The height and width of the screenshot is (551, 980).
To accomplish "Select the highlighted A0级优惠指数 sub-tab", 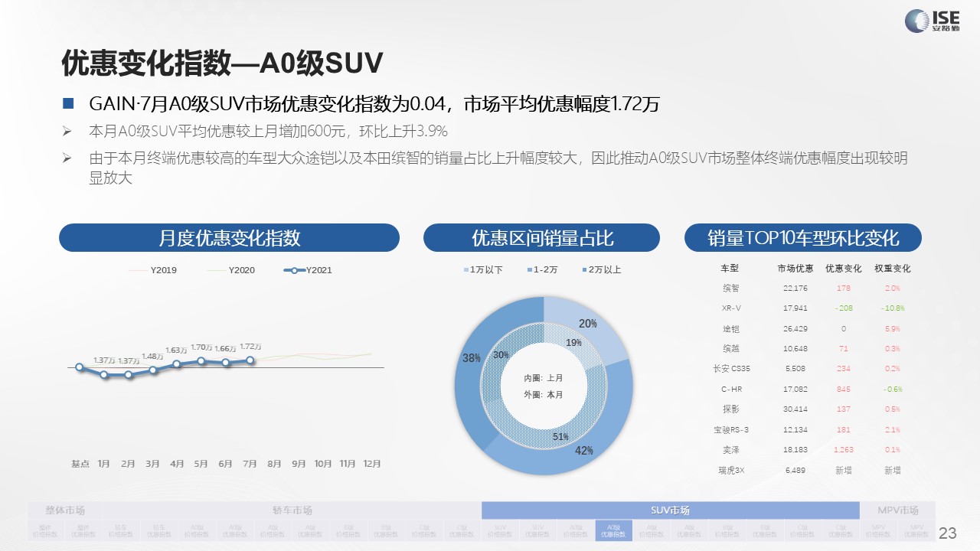I will pos(613,530).
